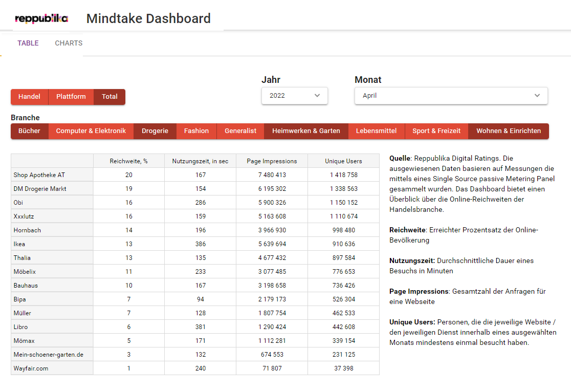This screenshot has width=571, height=392.
Task: Click the Mindtake Dashboard title
Action: tap(148, 18)
